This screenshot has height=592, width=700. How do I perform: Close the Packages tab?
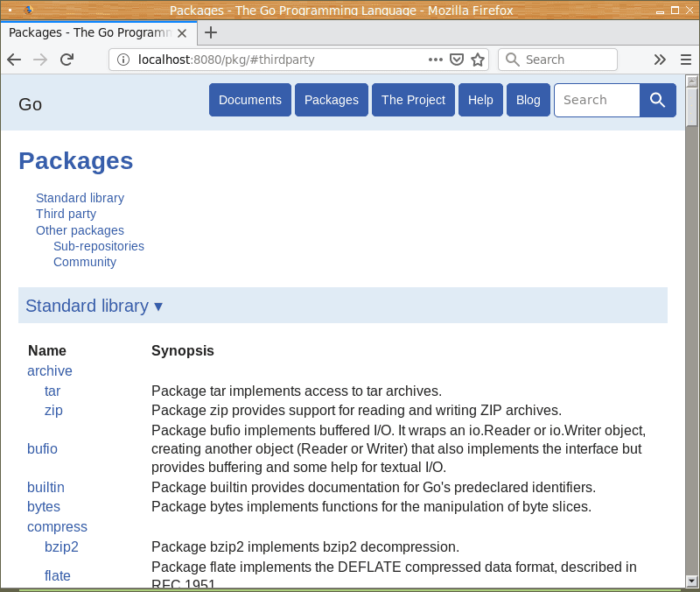182,33
